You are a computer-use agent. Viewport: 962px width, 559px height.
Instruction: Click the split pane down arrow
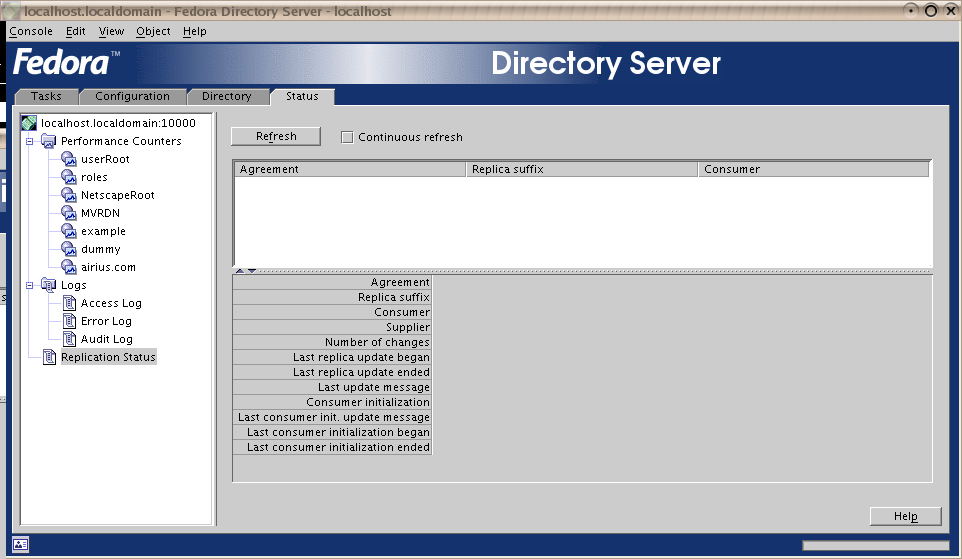[252, 271]
